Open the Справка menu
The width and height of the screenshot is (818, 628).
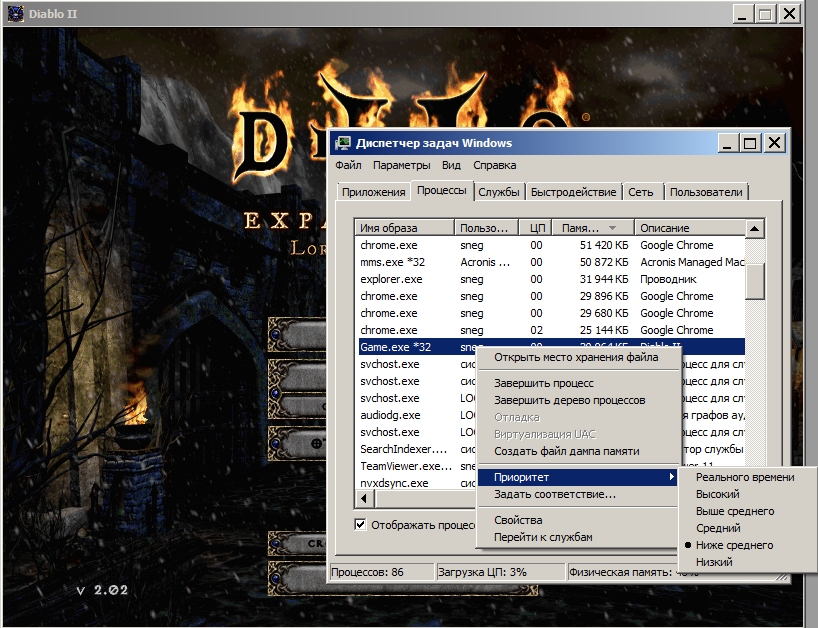[x=495, y=165]
